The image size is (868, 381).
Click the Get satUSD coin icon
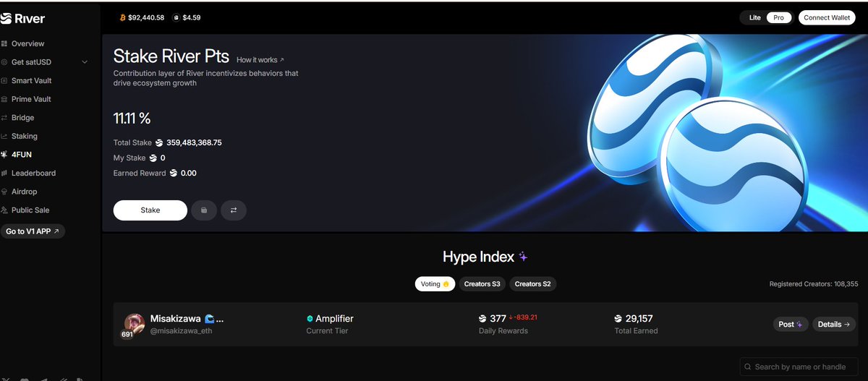coord(4,62)
